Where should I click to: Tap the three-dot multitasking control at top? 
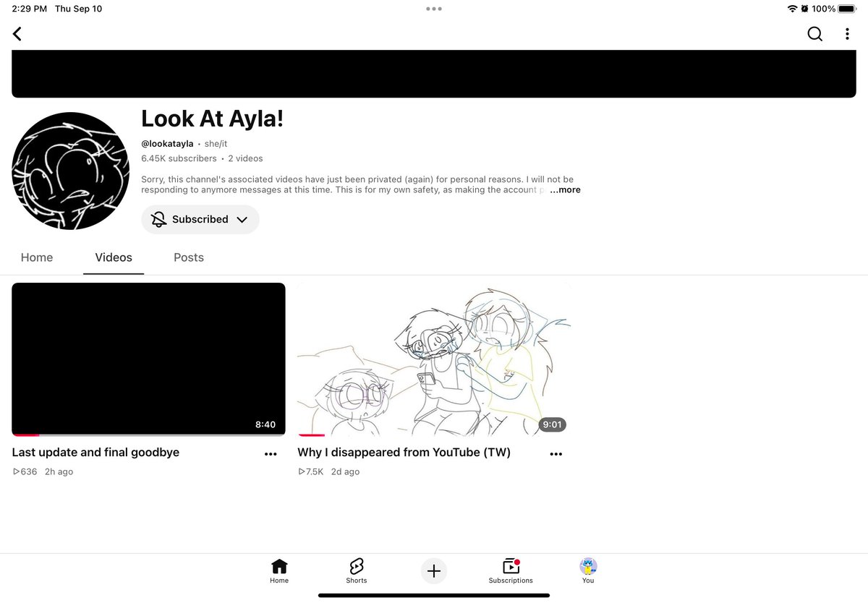pos(434,9)
